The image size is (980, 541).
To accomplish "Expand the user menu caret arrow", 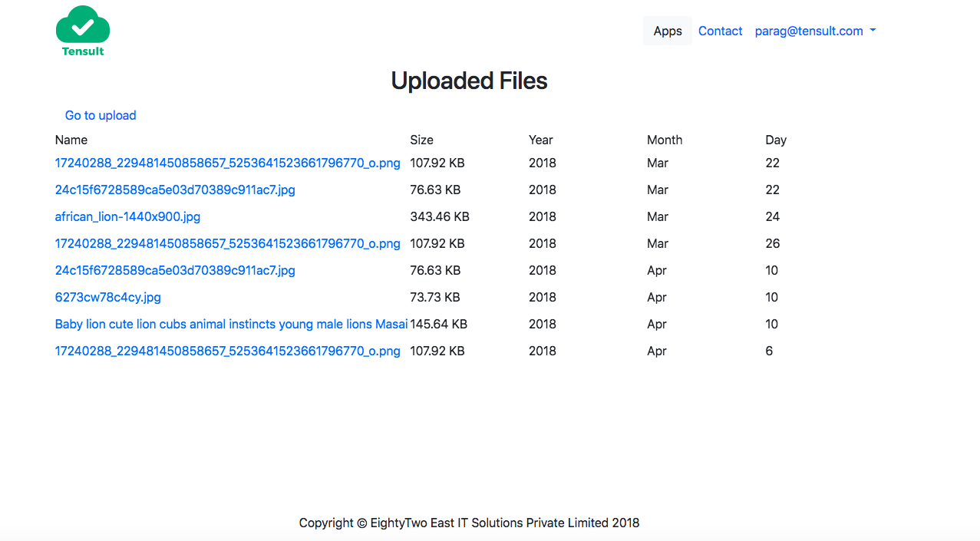I will 873,31.
